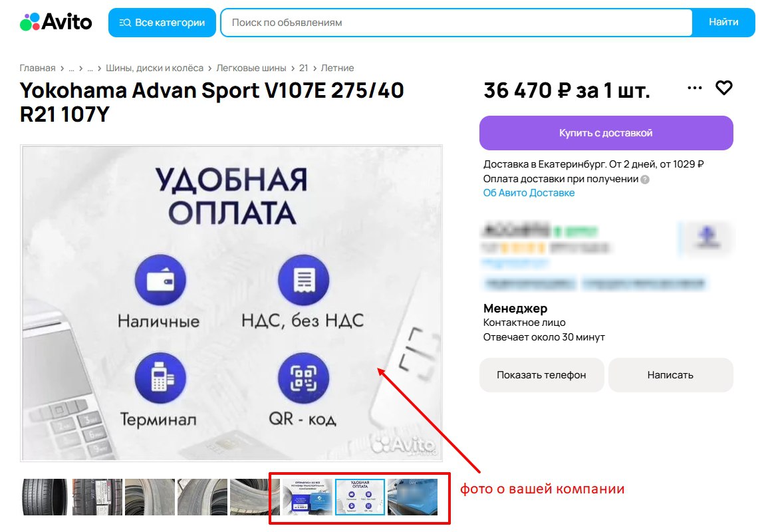Open the three-dots more options menu

[694, 88]
